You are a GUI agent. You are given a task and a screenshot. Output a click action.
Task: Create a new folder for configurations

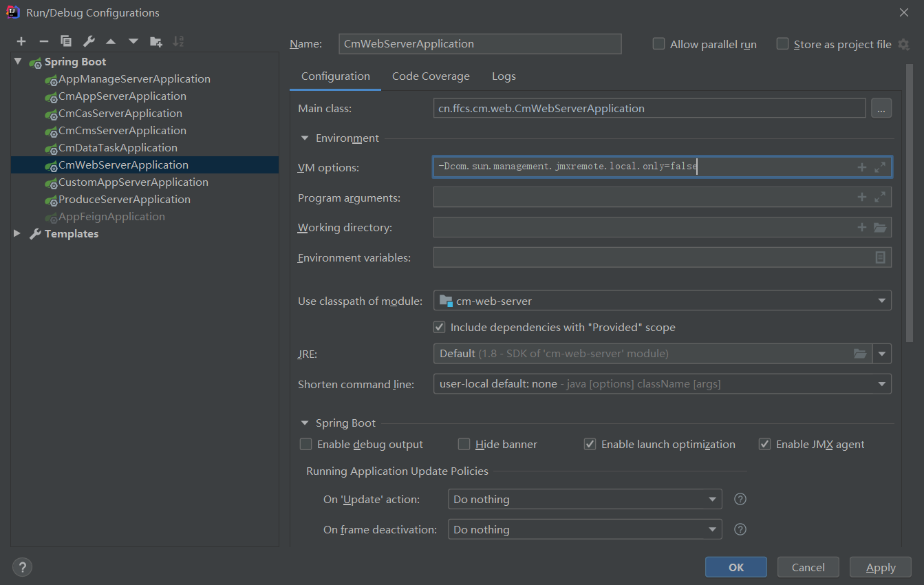[x=156, y=41]
